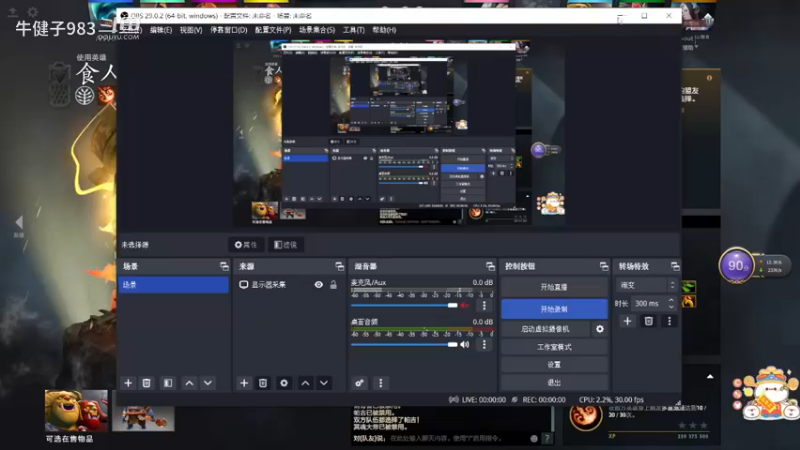Click the question mark next to chat box
The image size is (800, 450).
coord(547,438)
